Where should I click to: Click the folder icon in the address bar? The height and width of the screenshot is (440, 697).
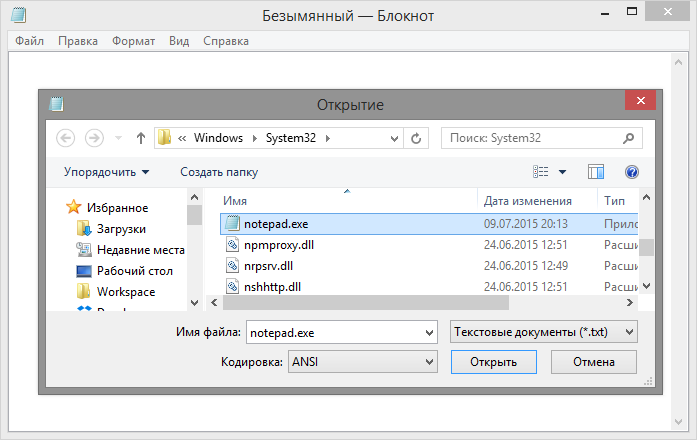[x=164, y=138]
